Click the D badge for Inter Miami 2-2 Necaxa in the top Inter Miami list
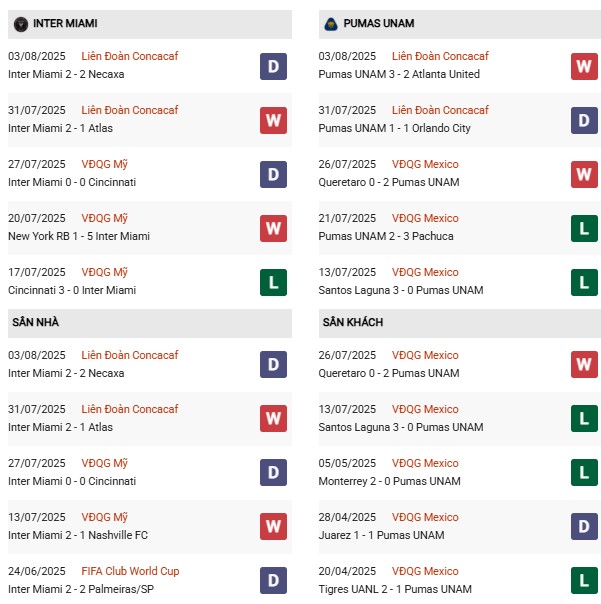601x604 pixels. [273, 66]
